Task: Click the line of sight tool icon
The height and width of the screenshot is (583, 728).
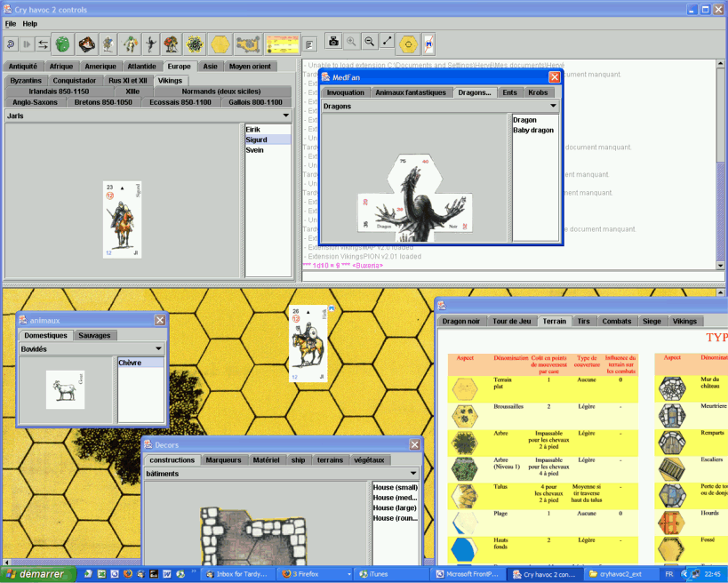Action: coord(387,42)
